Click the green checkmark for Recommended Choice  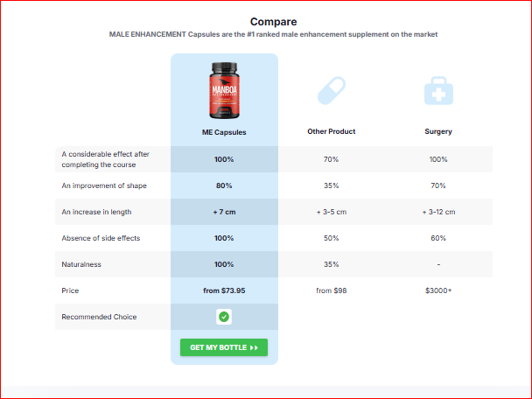pyautogui.click(x=224, y=317)
